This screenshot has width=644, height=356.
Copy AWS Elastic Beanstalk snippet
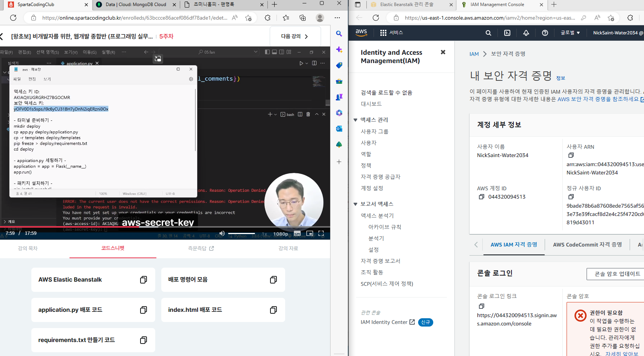coord(144,280)
